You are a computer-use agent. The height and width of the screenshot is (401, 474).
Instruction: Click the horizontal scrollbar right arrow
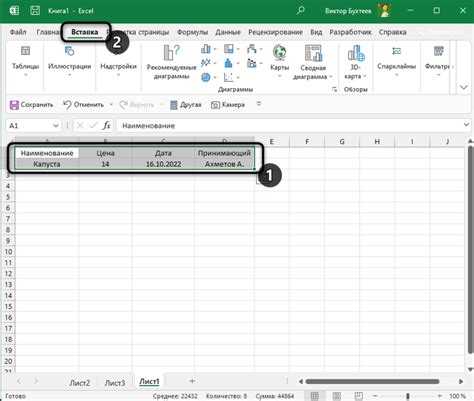461,381
